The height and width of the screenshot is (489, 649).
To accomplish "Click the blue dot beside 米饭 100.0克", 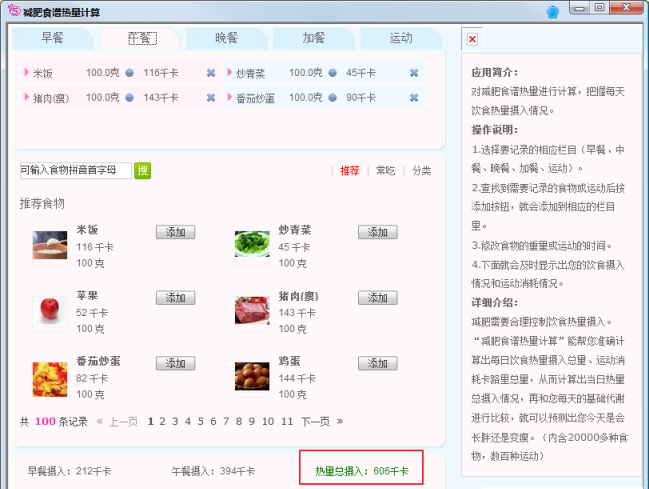I will pos(130,73).
